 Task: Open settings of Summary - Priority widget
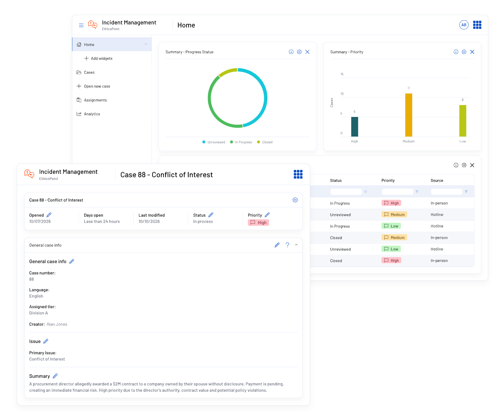tap(464, 52)
